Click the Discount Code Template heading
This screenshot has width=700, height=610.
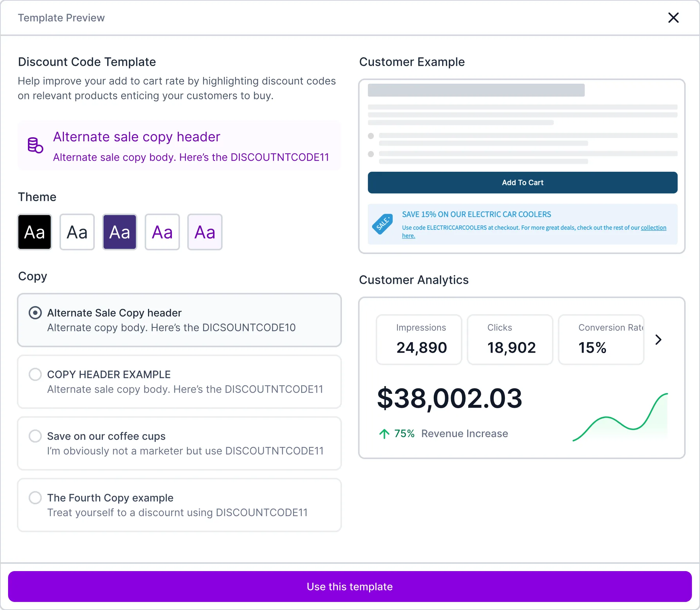87,62
